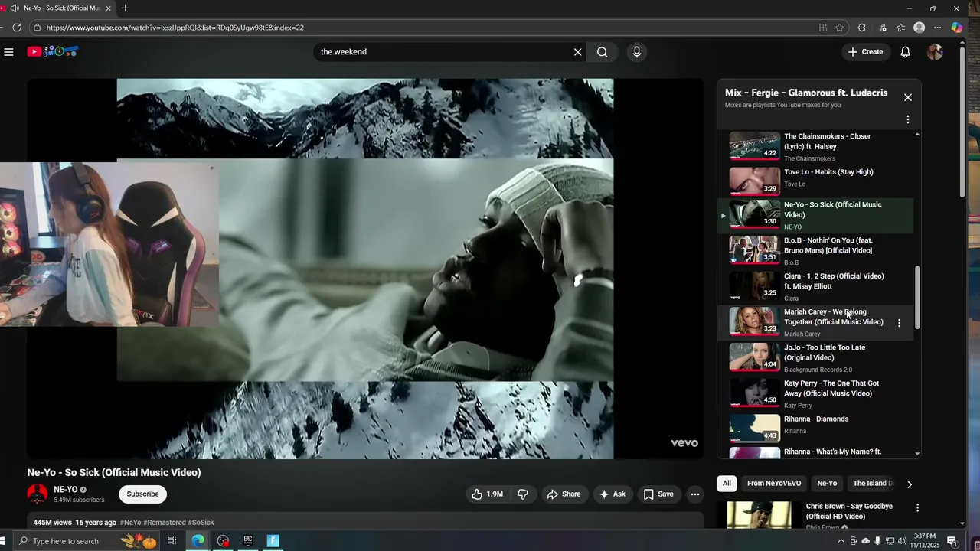The image size is (980, 551).
Task: Open the NE-YO channel avatar
Action: coord(38,494)
